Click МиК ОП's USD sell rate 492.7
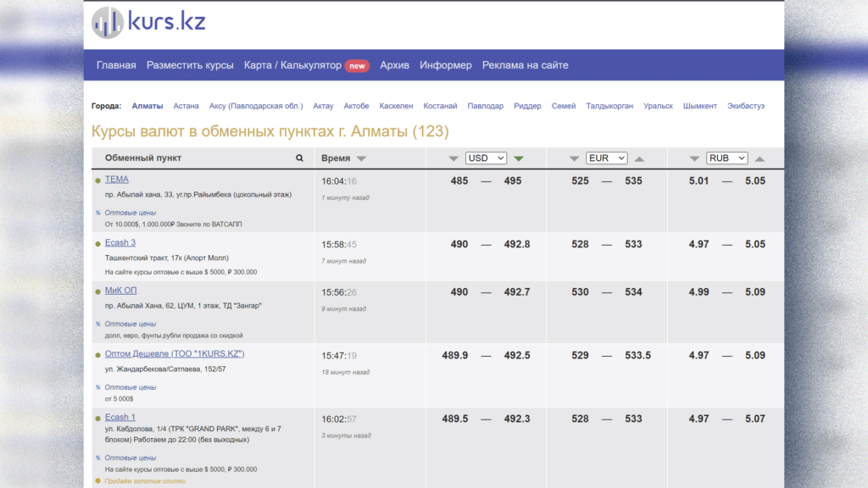868x488 pixels. [517, 292]
